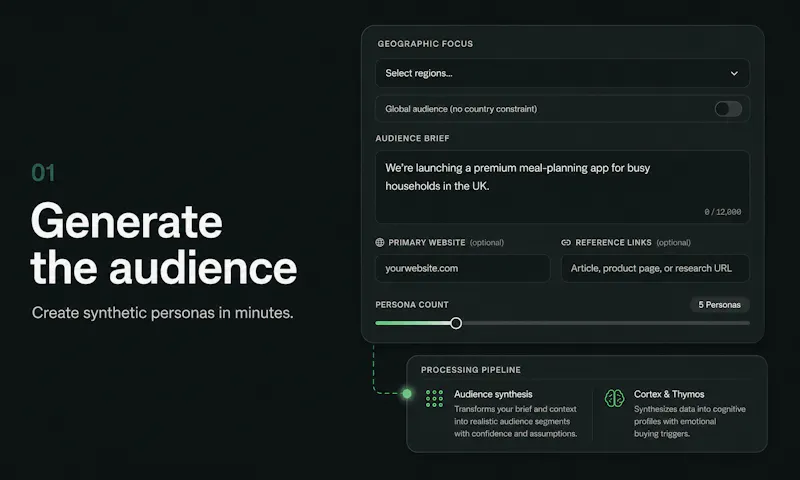
Task: Click the Audience synthesis title
Action: (x=493, y=394)
